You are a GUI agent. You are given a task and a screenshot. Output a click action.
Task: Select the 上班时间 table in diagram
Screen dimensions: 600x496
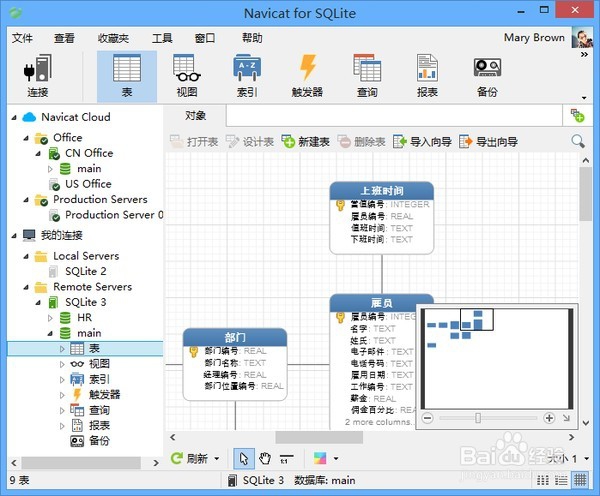point(382,217)
